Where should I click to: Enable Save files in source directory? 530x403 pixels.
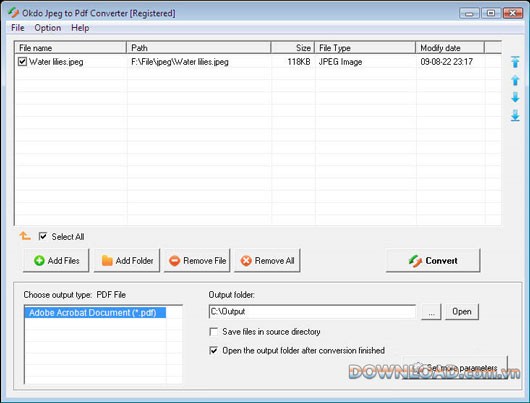[x=213, y=332]
